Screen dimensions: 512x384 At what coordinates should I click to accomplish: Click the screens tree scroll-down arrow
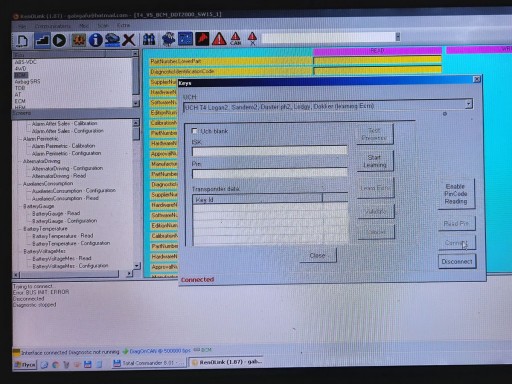click(137, 266)
